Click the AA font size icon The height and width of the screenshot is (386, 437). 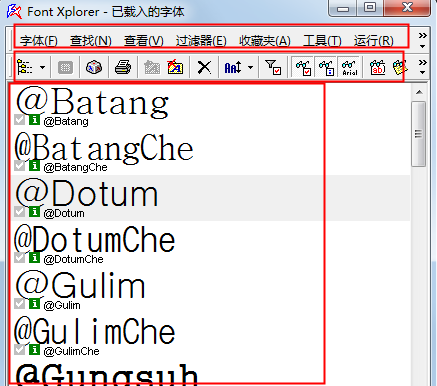coord(233,68)
